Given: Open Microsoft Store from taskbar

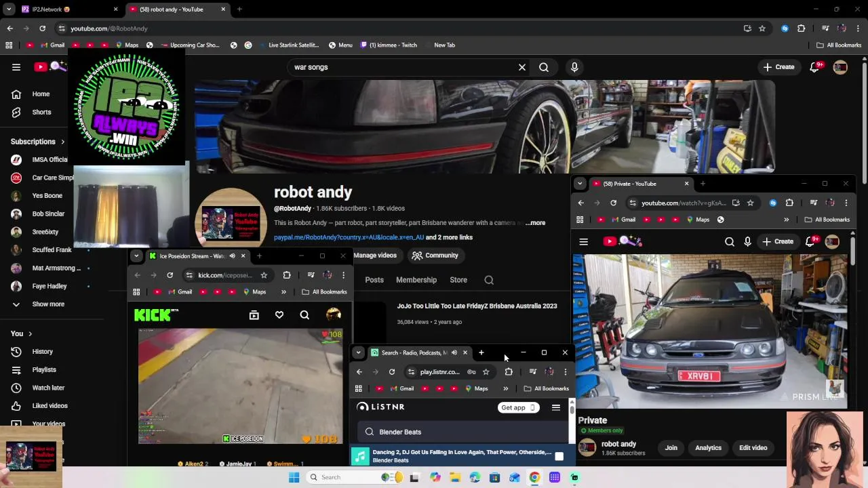Looking at the screenshot, I should pyautogui.click(x=495, y=477).
